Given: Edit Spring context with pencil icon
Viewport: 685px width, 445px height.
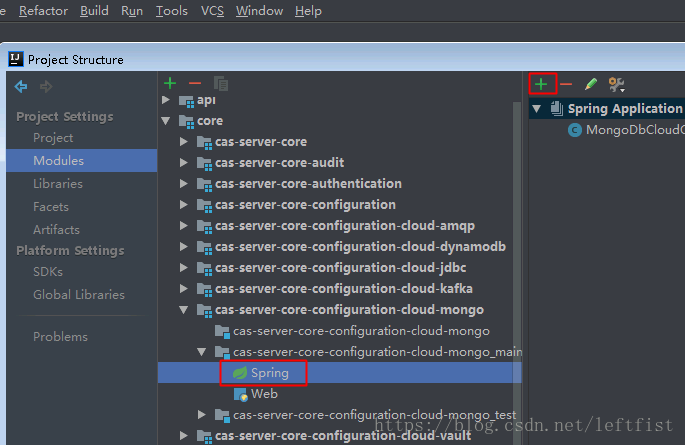Looking at the screenshot, I should pyautogui.click(x=591, y=84).
